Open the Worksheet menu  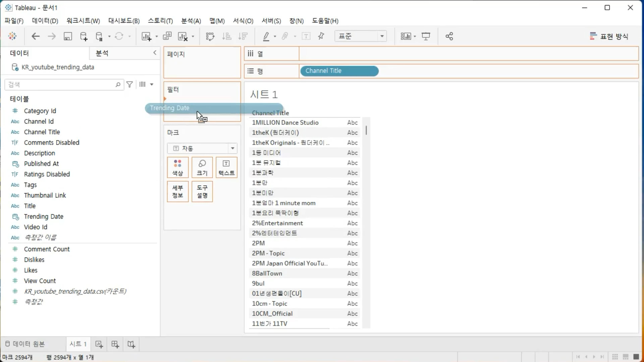83,21
